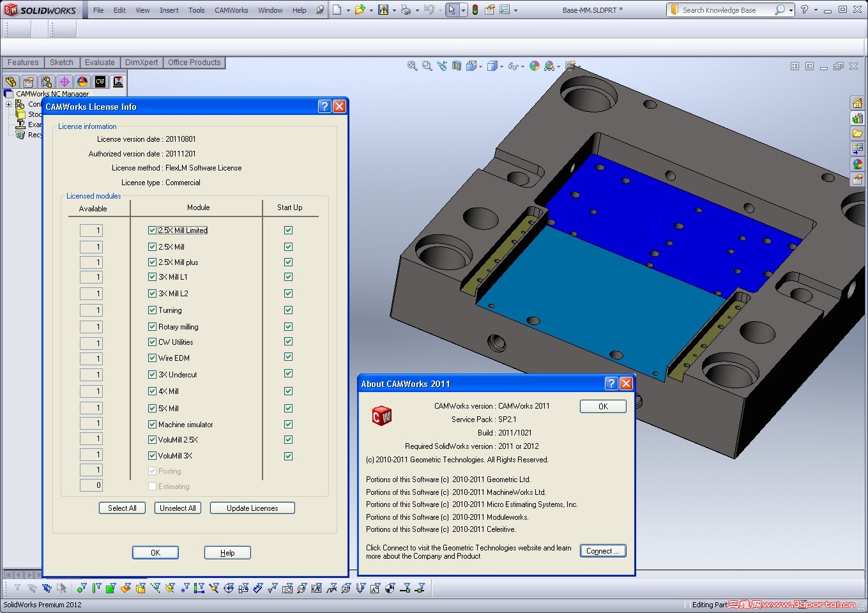Toggle Start Up checkbox for VoluMill 3X

click(288, 456)
